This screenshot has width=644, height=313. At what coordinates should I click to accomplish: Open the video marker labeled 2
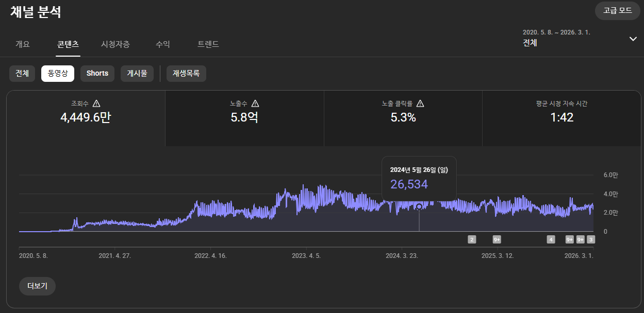(472, 239)
